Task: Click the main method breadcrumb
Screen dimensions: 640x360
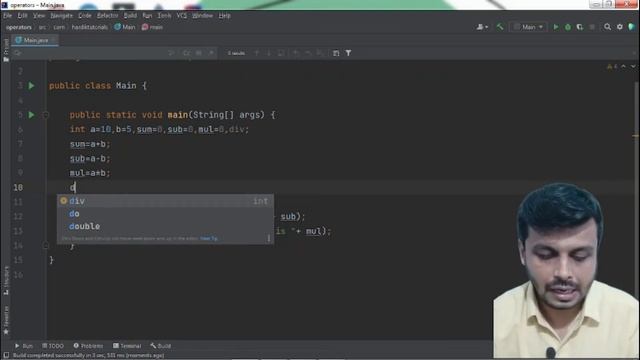Action: [152, 27]
